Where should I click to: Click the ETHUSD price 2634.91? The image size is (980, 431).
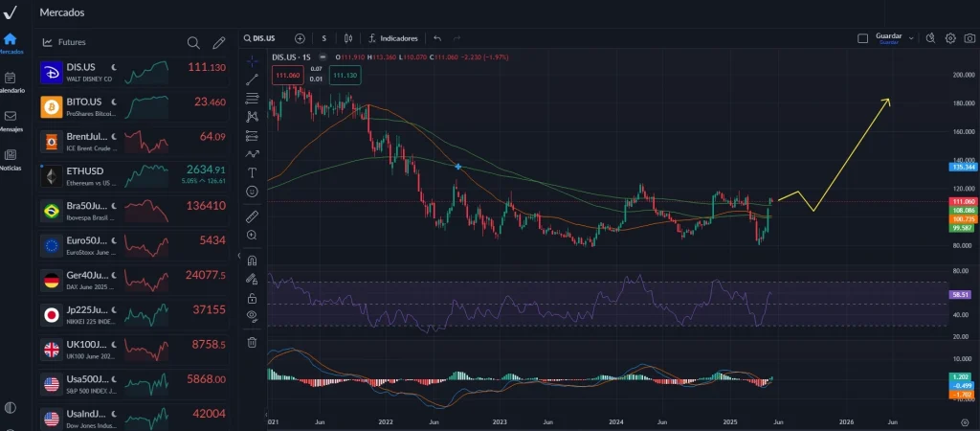click(206, 170)
